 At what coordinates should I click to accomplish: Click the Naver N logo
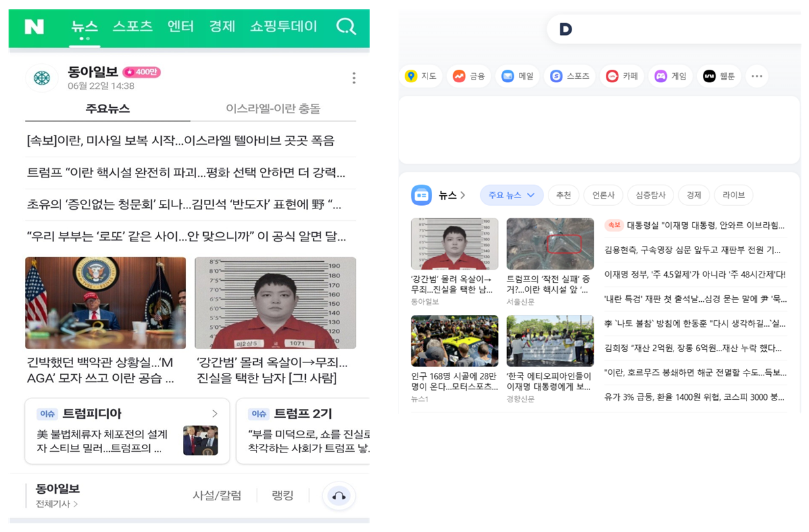(x=34, y=27)
